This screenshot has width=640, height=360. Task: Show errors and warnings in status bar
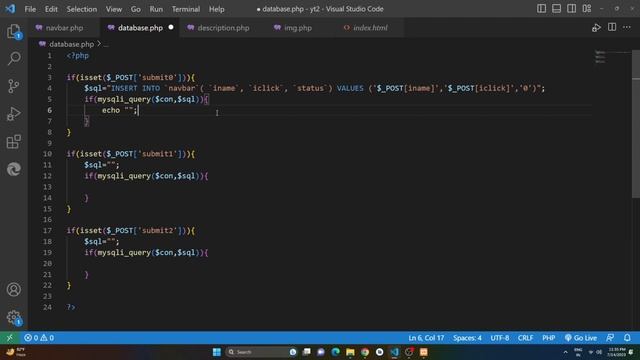click(x=39, y=338)
